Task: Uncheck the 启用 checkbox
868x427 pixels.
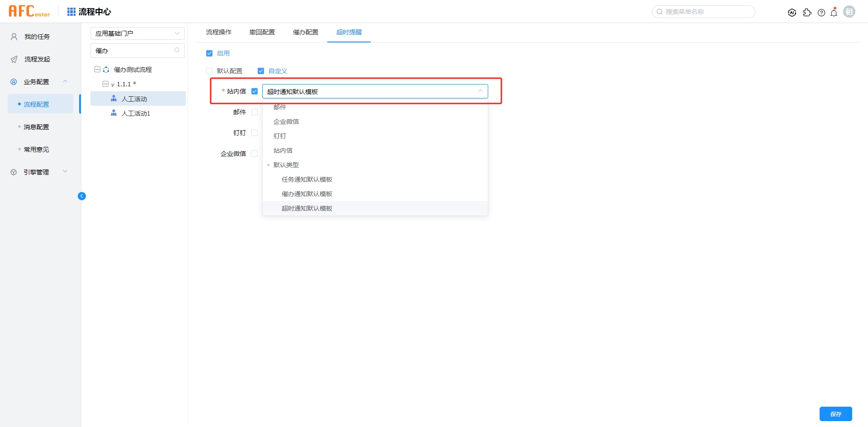Action: pos(209,53)
